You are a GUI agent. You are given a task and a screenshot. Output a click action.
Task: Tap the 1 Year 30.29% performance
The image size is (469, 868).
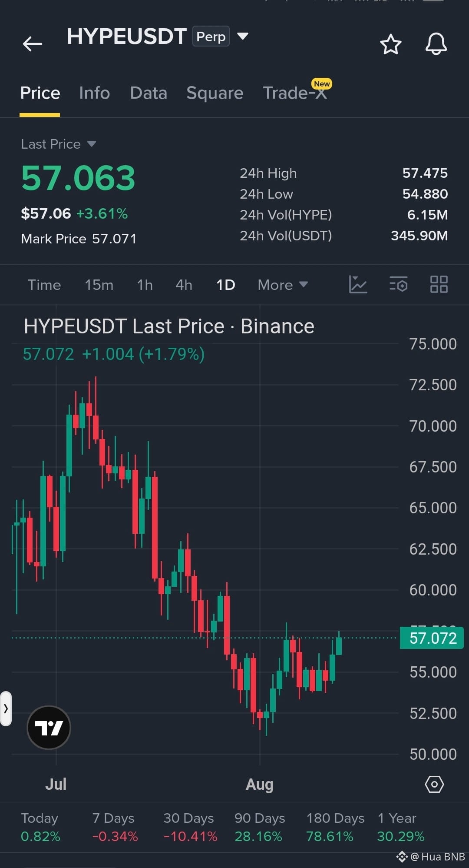(400, 827)
